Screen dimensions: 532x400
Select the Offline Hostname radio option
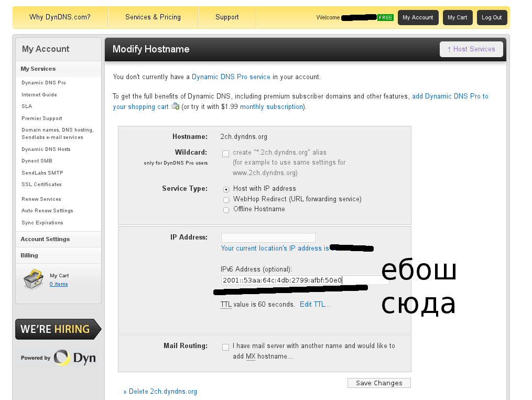pos(226,210)
